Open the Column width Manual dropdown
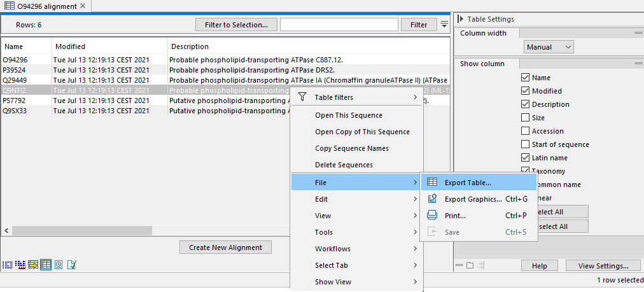Viewport: 644px width, 292px height. (x=549, y=47)
